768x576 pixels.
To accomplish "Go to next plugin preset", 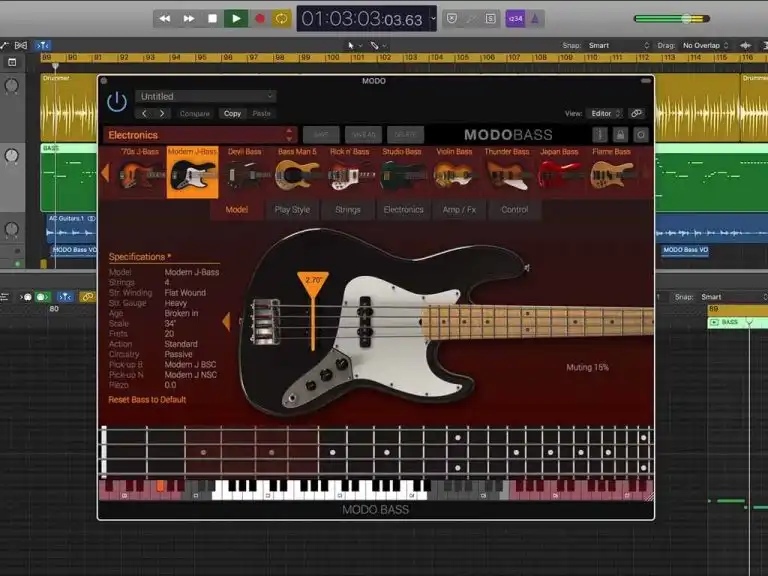I will click(x=162, y=113).
